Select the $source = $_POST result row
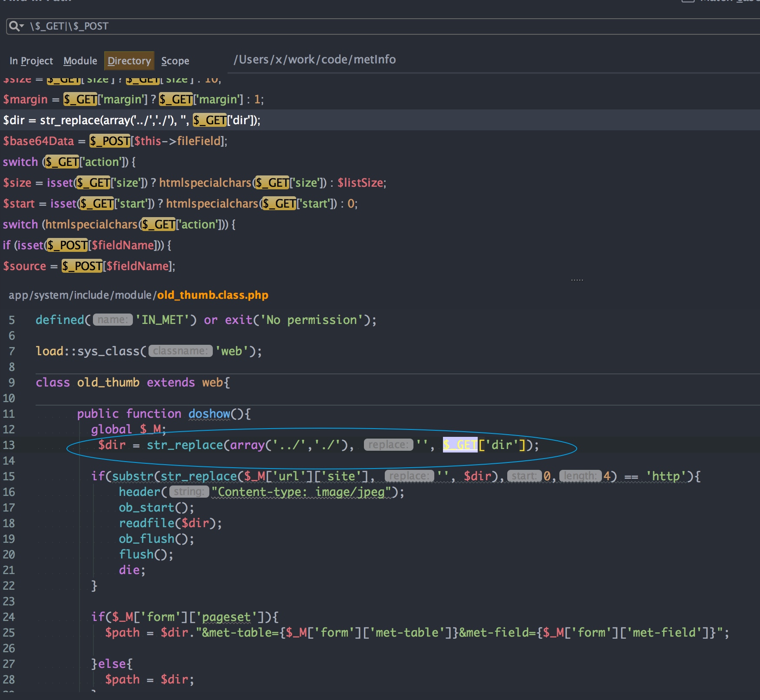Image resolution: width=760 pixels, height=700 pixels. (x=89, y=266)
